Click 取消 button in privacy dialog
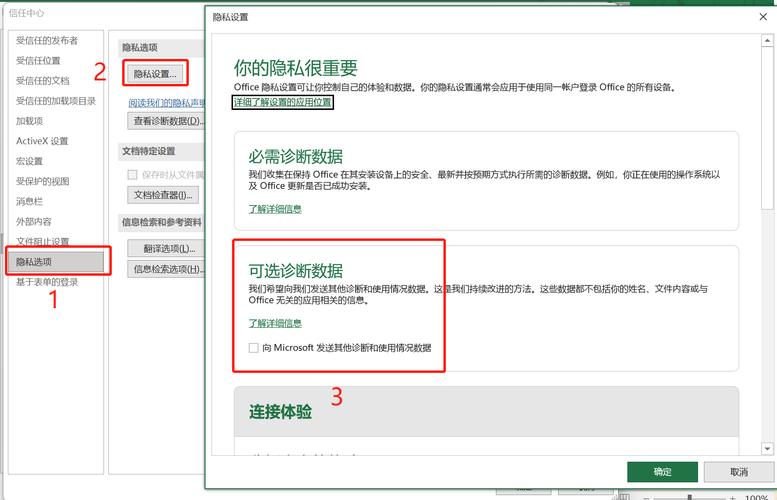This screenshot has height=500, width=777. click(x=739, y=472)
